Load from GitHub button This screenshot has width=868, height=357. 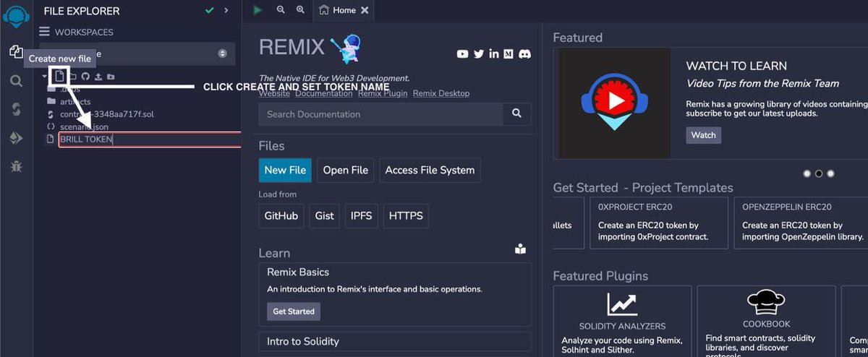point(281,216)
